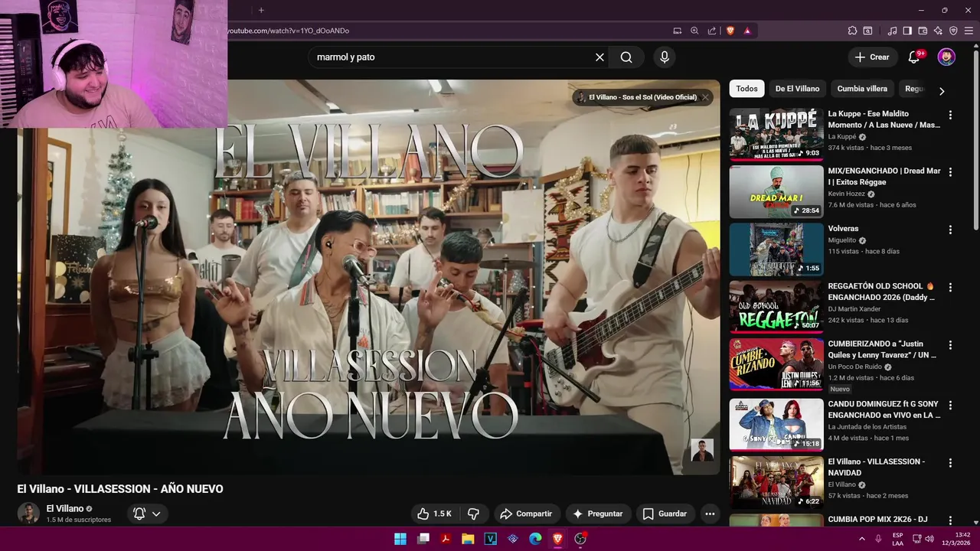The height and width of the screenshot is (551, 980).
Task: Open the La Kuppé video thumbnail
Action: [776, 134]
